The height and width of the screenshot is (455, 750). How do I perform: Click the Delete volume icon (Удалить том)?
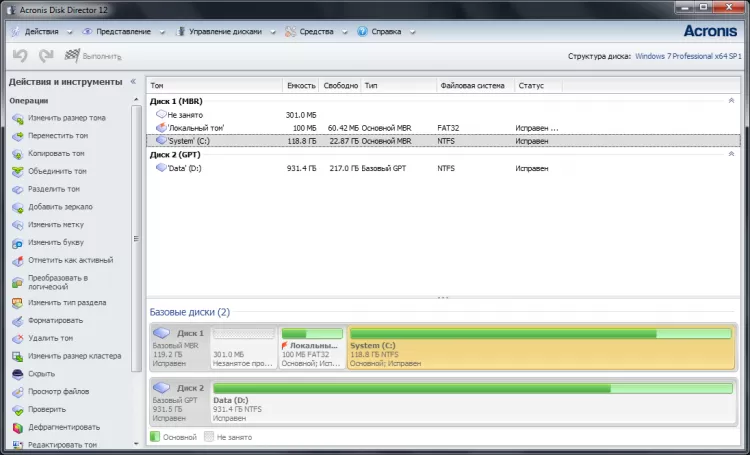(x=18, y=338)
